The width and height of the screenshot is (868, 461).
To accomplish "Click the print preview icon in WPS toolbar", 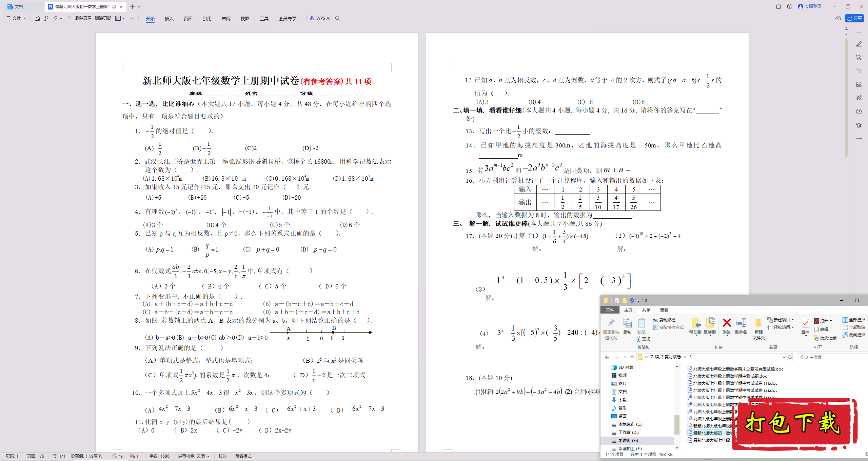I will click(x=46, y=18).
